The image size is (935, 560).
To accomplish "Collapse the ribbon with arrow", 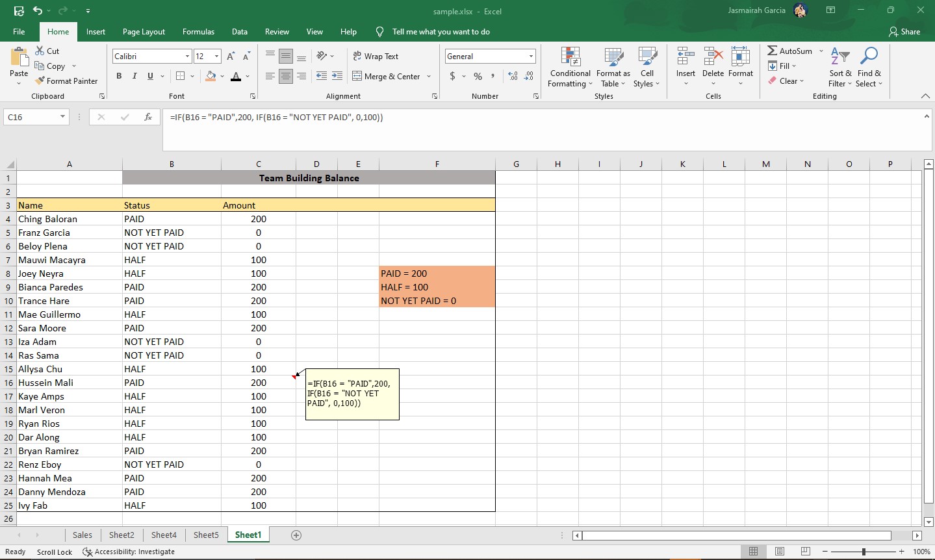I will tap(925, 96).
